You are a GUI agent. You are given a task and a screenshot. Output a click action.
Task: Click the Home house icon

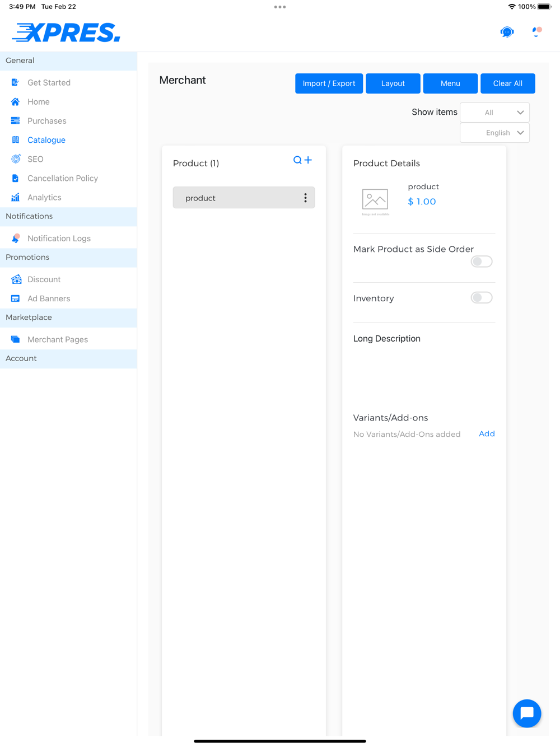click(x=15, y=101)
